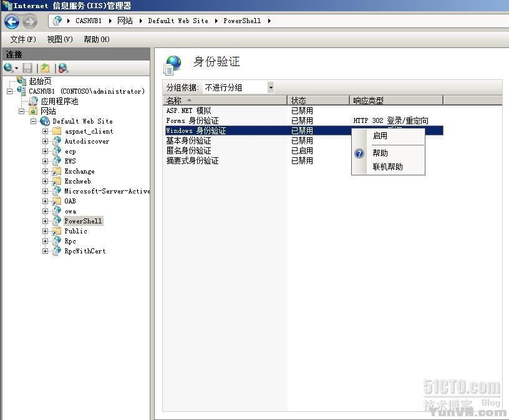The image size is (509, 420).
Task: Click the Public virtual directory icon
Action: tap(57, 231)
